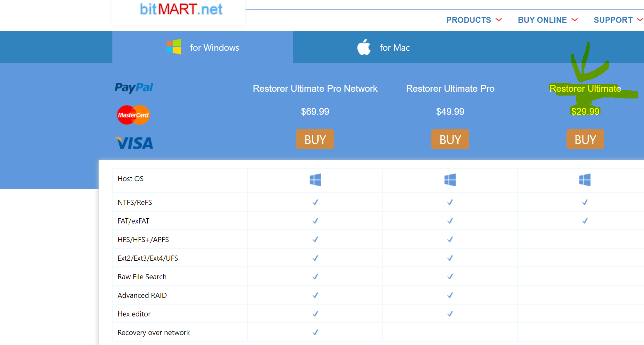Screen dimensions: 644x345
Task: Click the Hex editor row label
Action: pos(134,314)
